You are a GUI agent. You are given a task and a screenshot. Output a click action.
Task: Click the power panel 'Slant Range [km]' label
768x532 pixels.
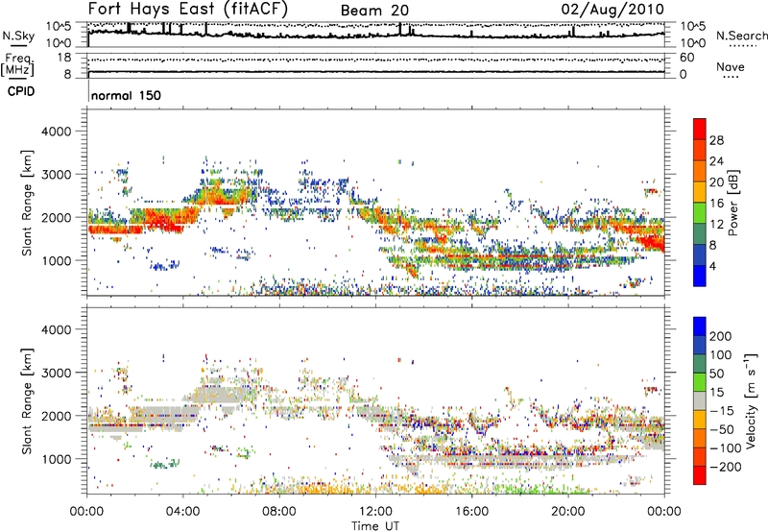tap(27, 203)
